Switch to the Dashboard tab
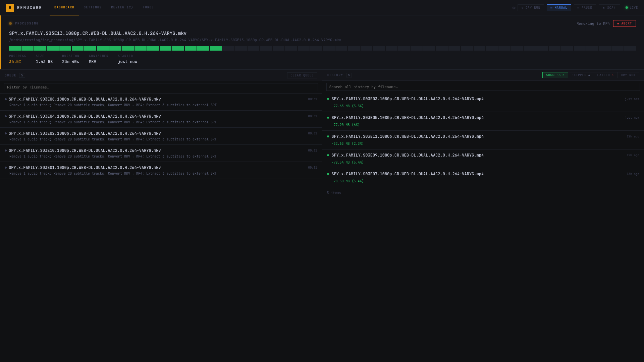The image size is (644, 362). pyautogui.click(x=64, y=8)
